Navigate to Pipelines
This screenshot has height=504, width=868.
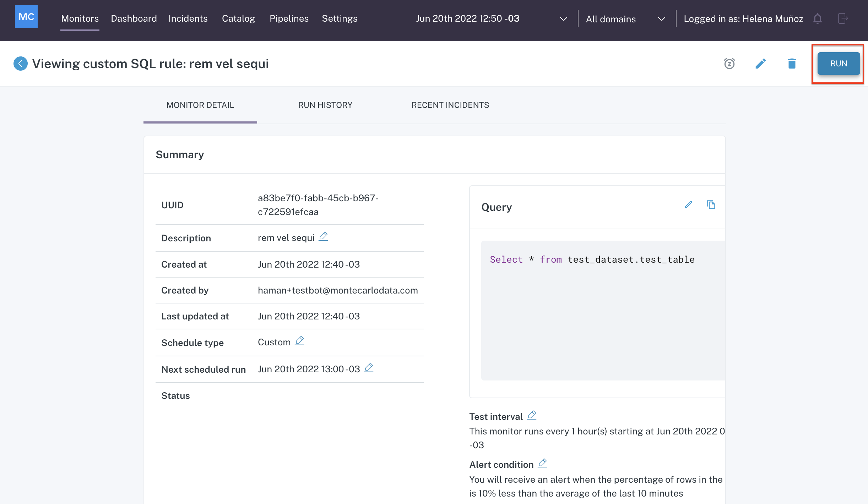(289, 18)
